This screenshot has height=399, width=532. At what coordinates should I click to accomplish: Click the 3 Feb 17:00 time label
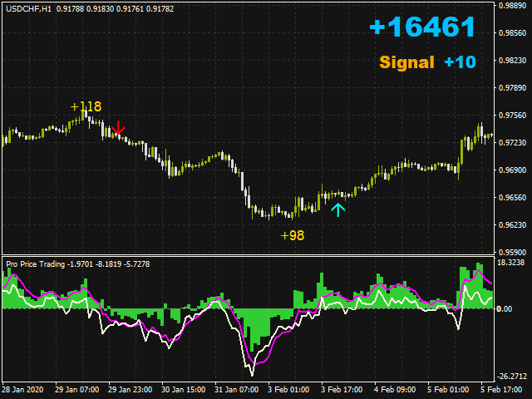(x=342, y=390)
